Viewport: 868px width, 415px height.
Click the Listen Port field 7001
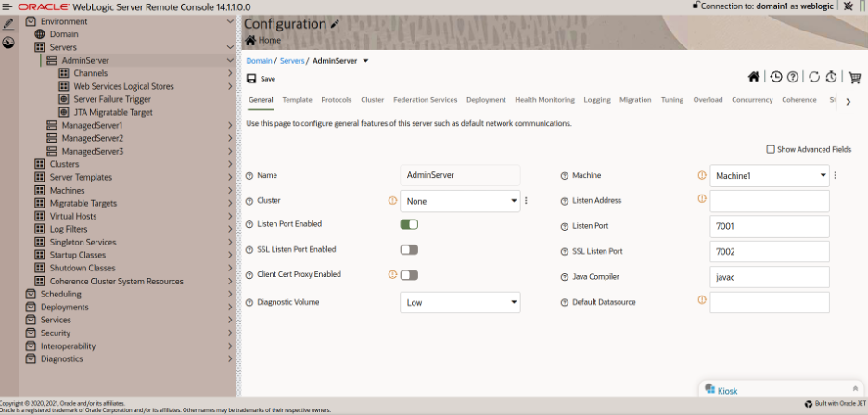tap(770, 226)
